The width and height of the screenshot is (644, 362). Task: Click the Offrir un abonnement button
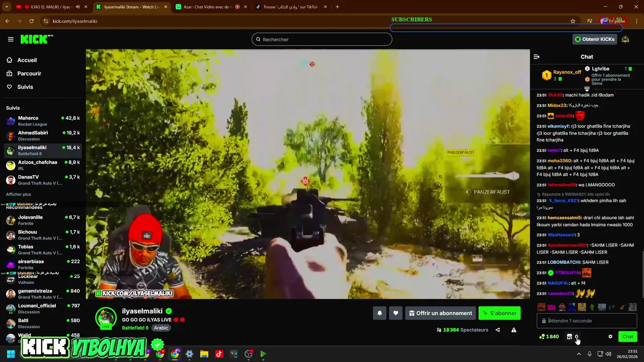440,313
